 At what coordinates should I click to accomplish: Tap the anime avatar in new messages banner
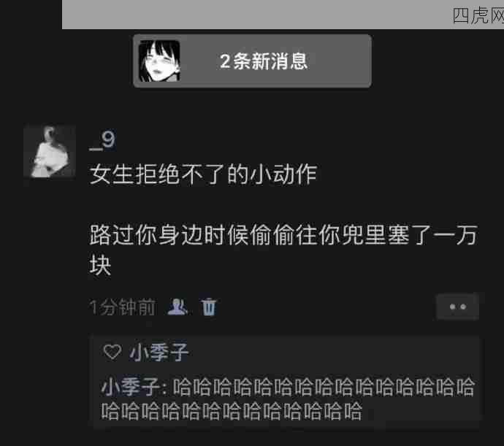(159, 61)
